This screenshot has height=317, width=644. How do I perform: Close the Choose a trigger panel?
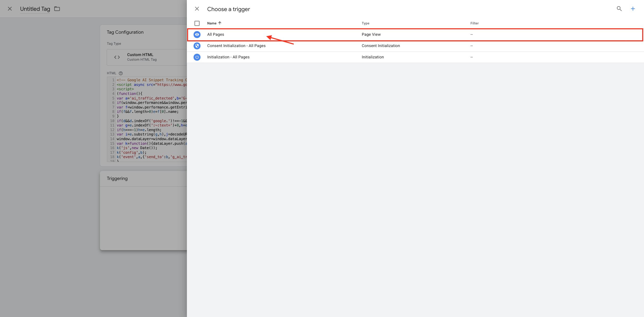pos(197,9)
